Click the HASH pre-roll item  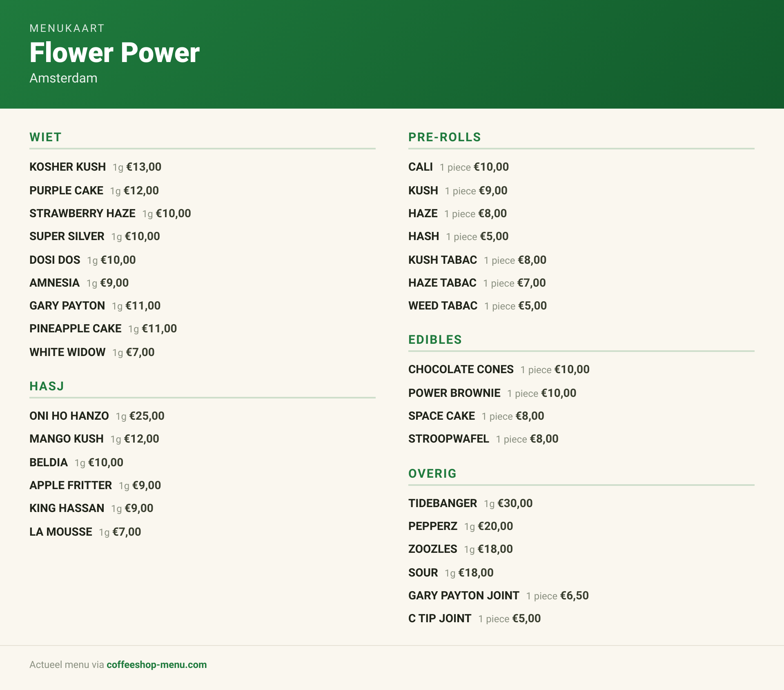tap(459, 236)
